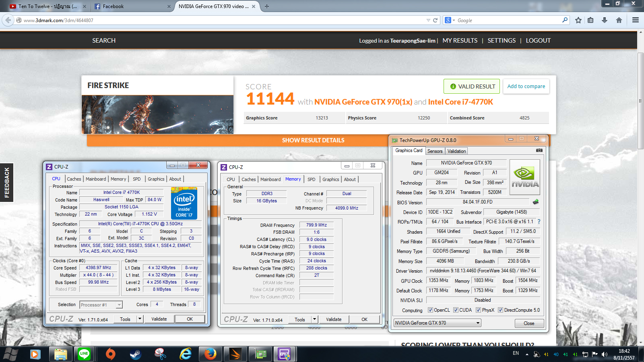Viewport: 644px width, 362px height.
Task: Open SPD tab in Memory CPU-Z window
Action: 312,179
